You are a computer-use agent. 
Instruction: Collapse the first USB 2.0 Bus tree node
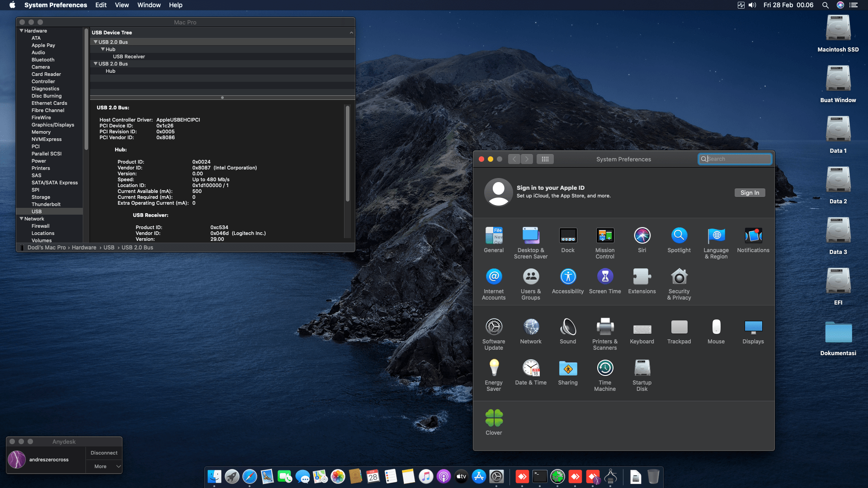click(x=95, y=42)
